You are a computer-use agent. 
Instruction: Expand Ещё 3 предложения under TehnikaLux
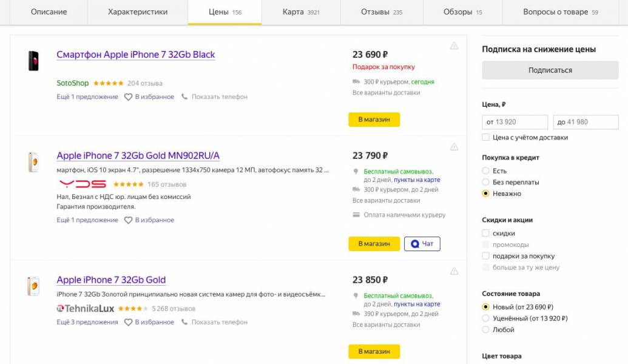87,322
